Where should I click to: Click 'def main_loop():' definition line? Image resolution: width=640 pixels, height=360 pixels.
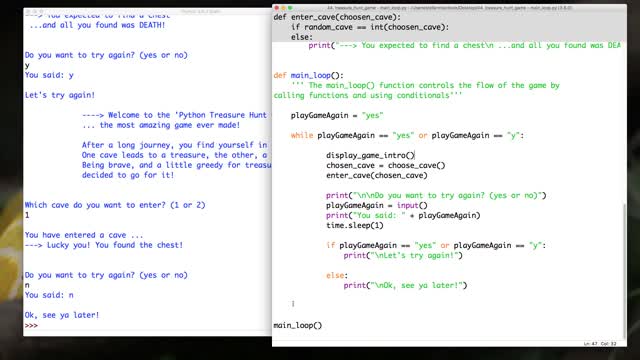[309, 76]
